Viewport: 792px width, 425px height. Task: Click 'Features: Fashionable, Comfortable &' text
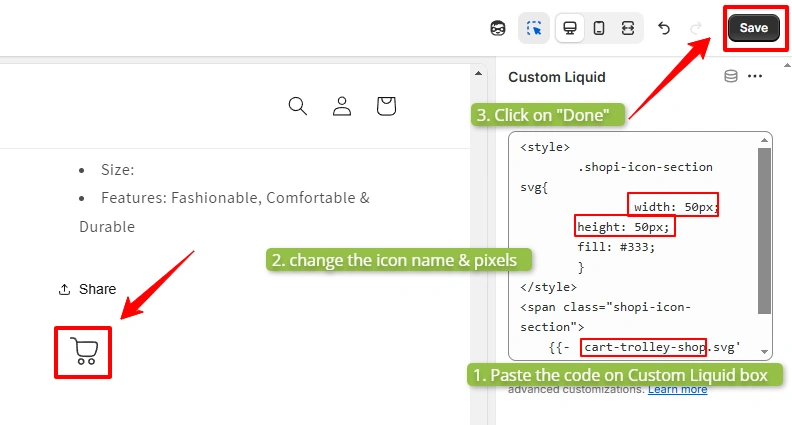pos(235,198)
